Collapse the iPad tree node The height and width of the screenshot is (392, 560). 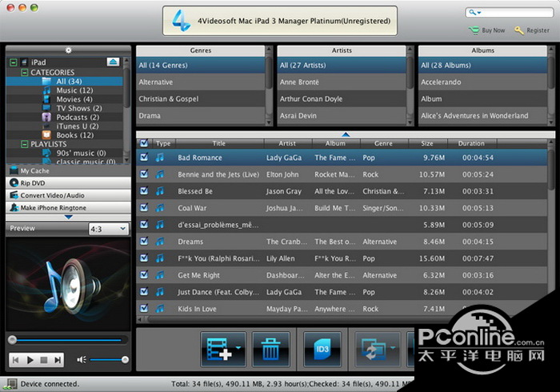(x=14, y=62)
